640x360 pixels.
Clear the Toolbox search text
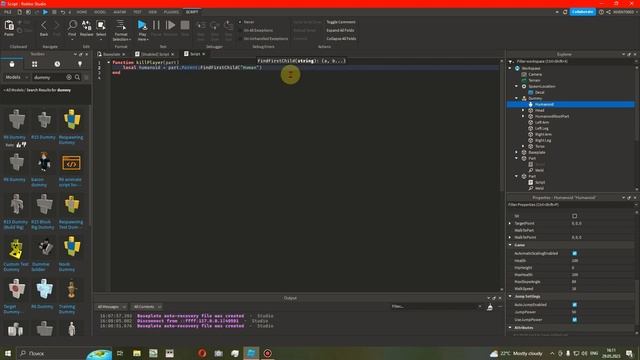click(69, 77)
